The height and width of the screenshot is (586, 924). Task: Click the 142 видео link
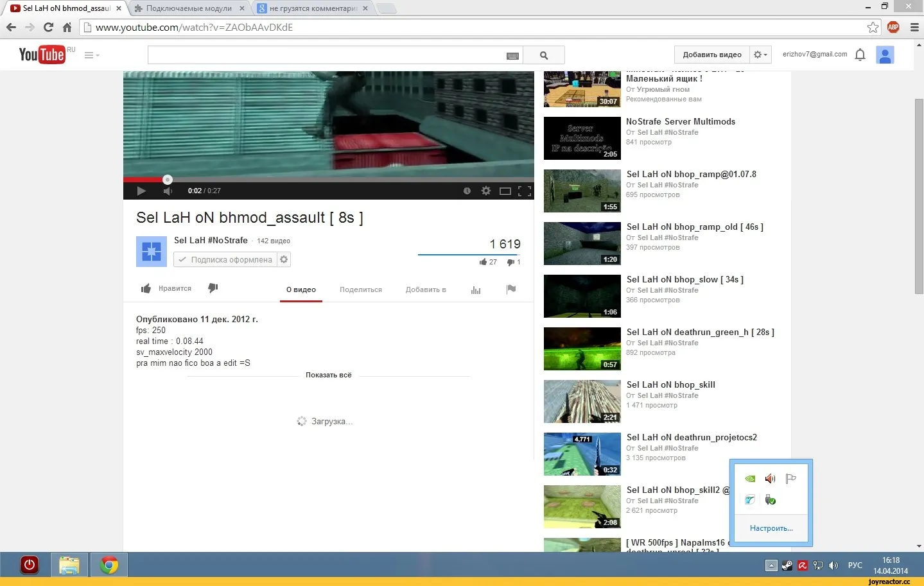tap(274, 241)
